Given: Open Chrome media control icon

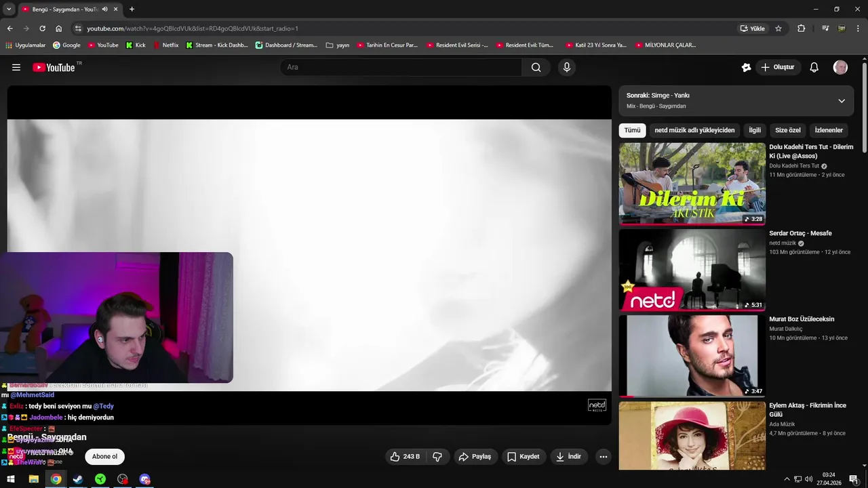Looking at the screenshot, I should point(825,28).
